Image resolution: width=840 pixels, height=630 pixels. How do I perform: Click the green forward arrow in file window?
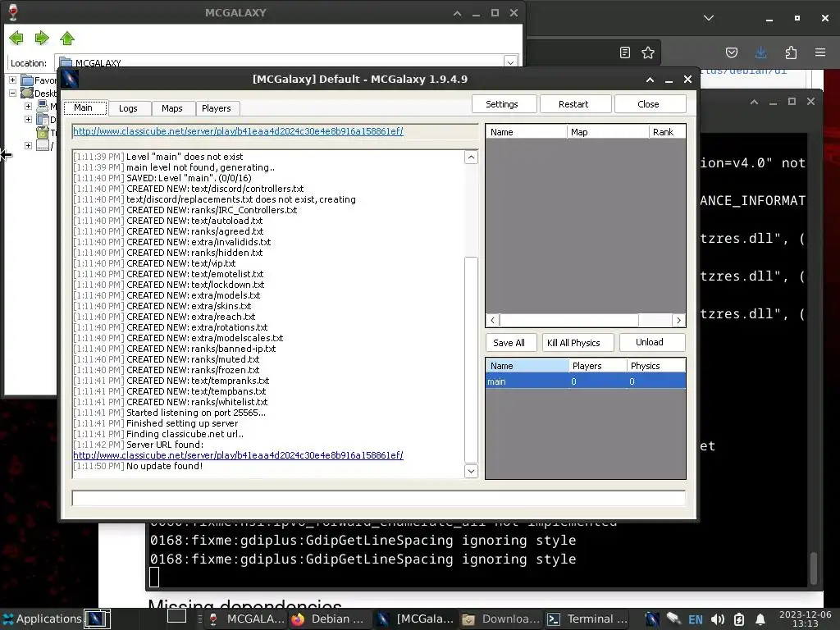click(42, 38)
